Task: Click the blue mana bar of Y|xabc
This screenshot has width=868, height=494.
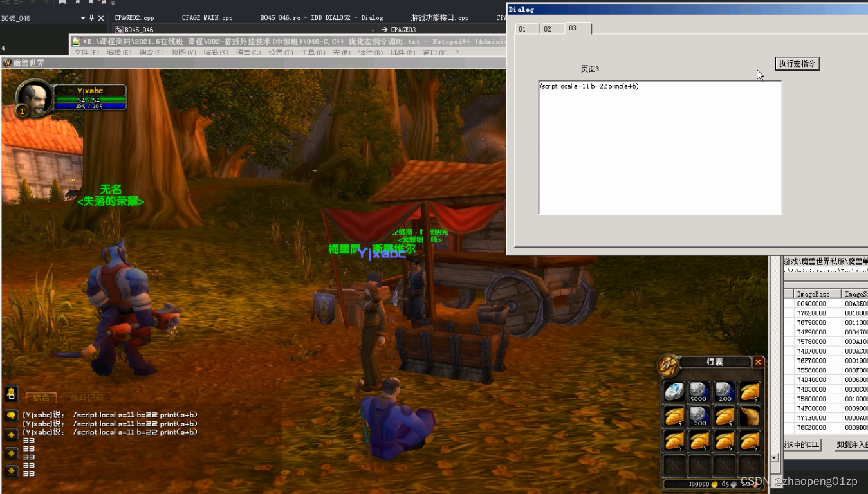Action: (89, 106)
